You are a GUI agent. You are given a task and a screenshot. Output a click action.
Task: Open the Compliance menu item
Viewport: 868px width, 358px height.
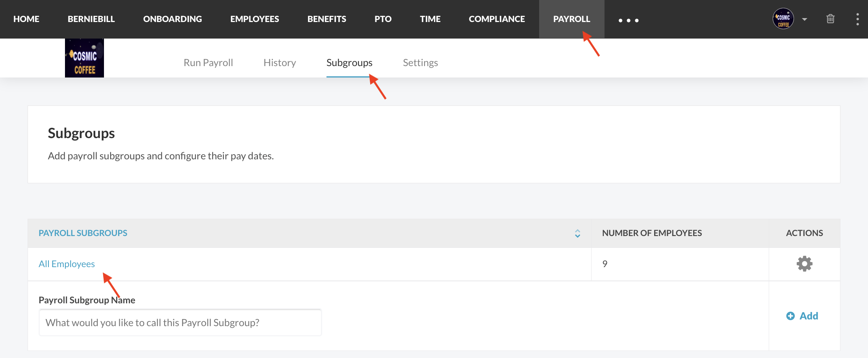coord(497,19)
